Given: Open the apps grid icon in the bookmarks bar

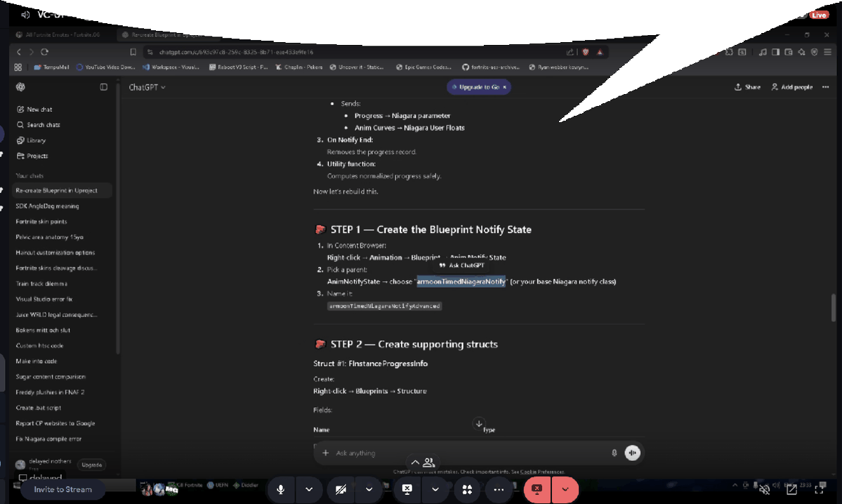Looking at the screenshot, I should [x=18, y=67].
